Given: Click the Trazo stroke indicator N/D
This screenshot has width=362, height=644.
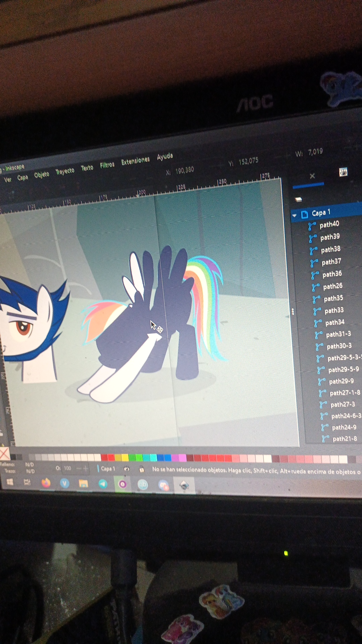Looking at the screenshot, I should pyautogui.click(x=30, y=471).
